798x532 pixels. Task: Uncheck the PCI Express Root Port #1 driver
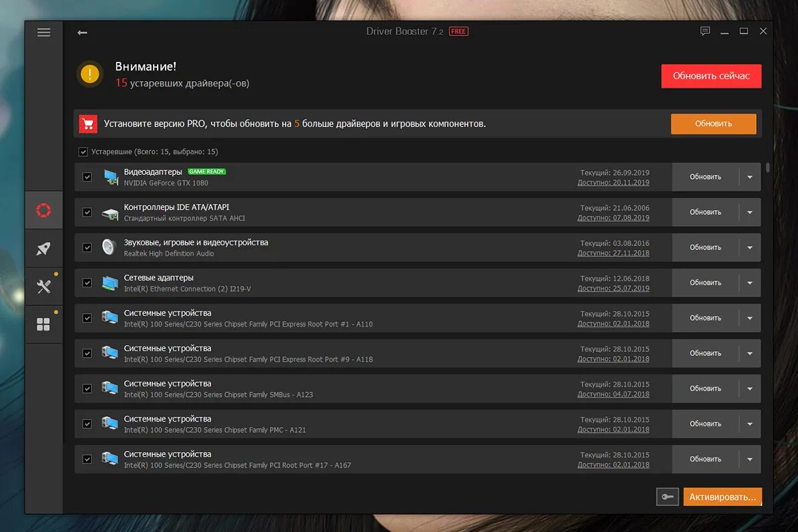click(87, 318)
